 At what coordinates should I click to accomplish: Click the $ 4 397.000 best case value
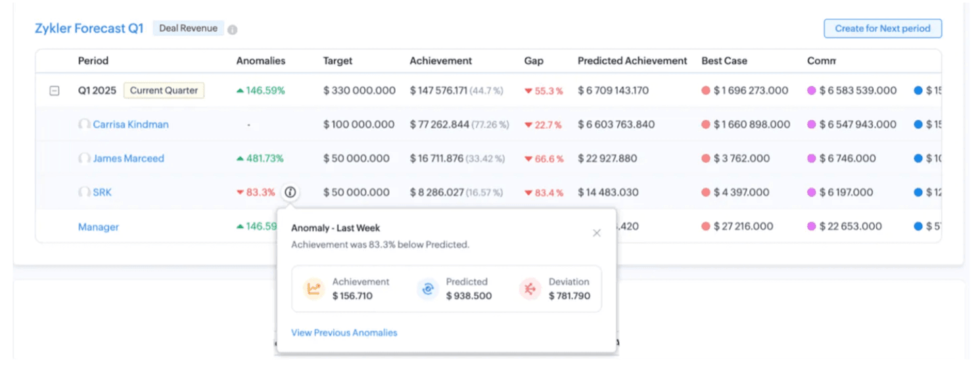click(741, 193)
